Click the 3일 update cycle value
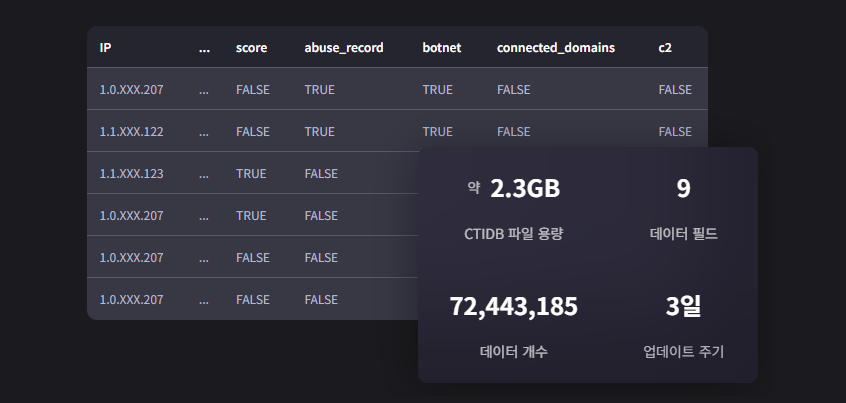The height and width of the screenshot is (403, 846). pos(683,307)
